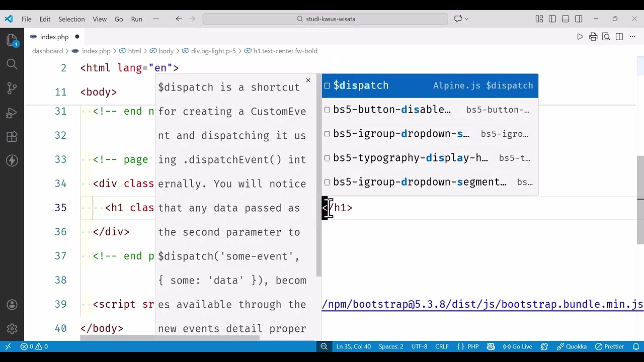Toggle the secondary side bar visibility
Image resolution: width=644 pixels, height=362 pixels.
[579, 19]
